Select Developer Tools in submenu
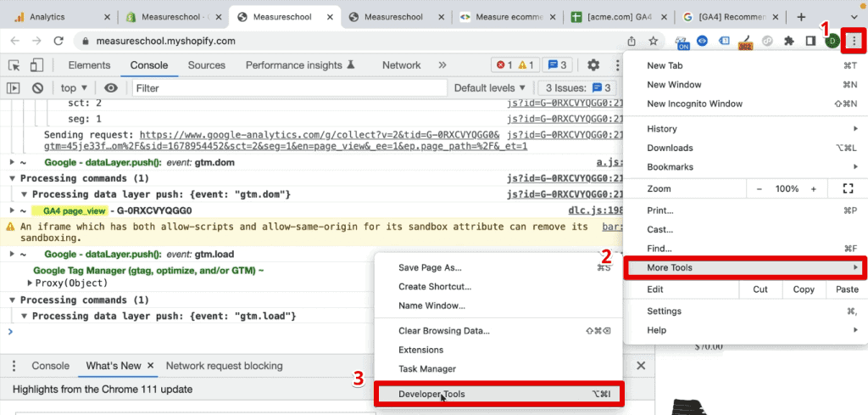This screenshot has width=868, height=415. (x=499, y=394)
